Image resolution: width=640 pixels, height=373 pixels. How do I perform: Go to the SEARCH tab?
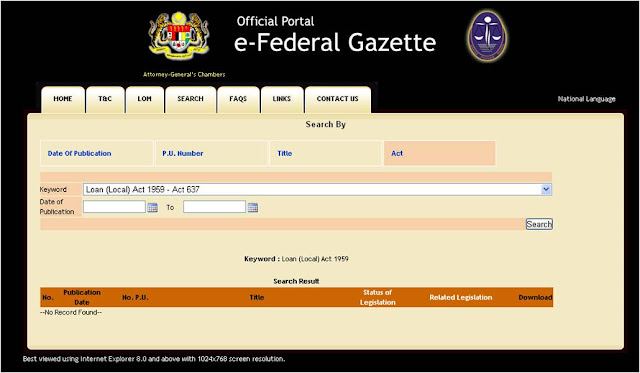(190, 99)
